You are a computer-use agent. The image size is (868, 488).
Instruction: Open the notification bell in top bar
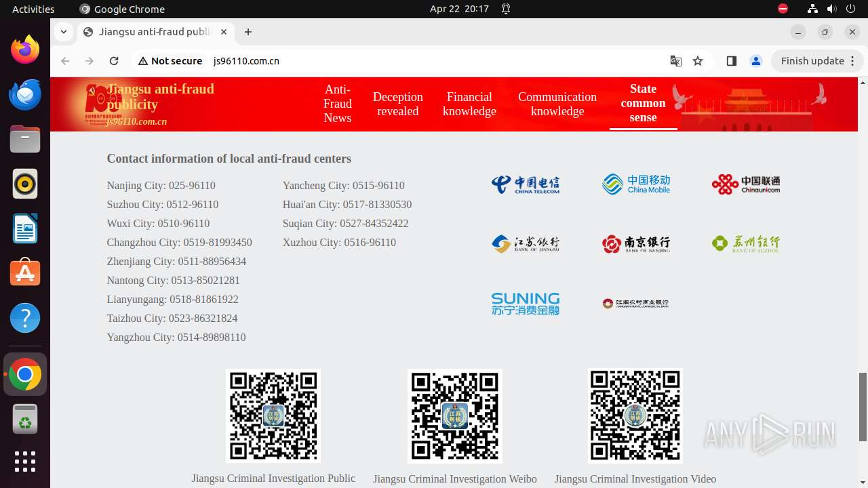coord(506,9)
